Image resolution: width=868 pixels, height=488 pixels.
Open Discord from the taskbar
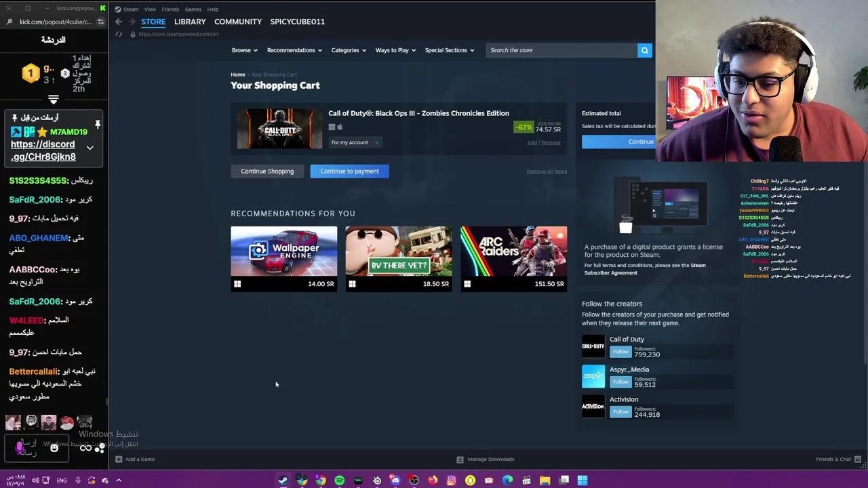click(x=395, y=480)
